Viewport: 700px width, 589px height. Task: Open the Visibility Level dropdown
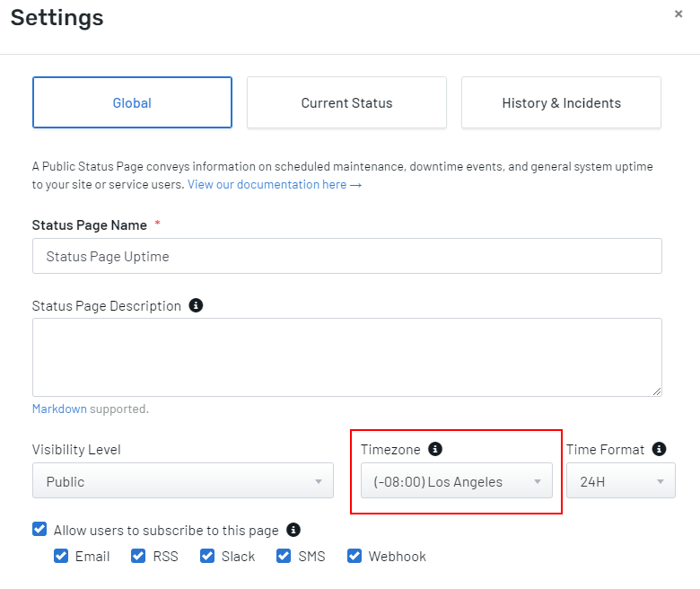click(183, 481)
